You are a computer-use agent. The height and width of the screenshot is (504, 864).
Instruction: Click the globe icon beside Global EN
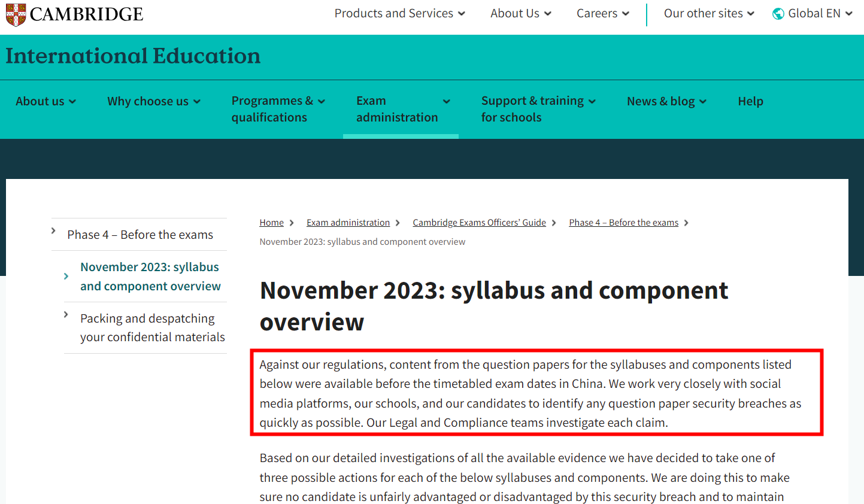(x=778, y=14)
